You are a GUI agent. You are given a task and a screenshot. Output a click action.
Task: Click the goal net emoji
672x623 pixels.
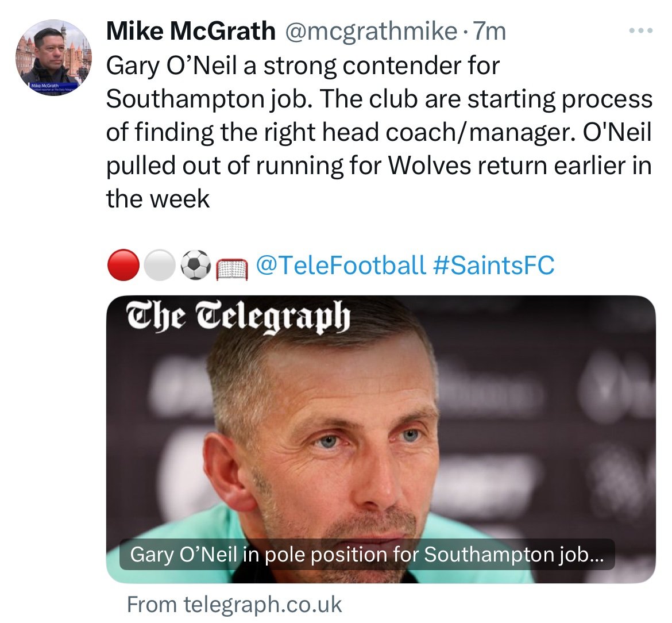point(231,267)
